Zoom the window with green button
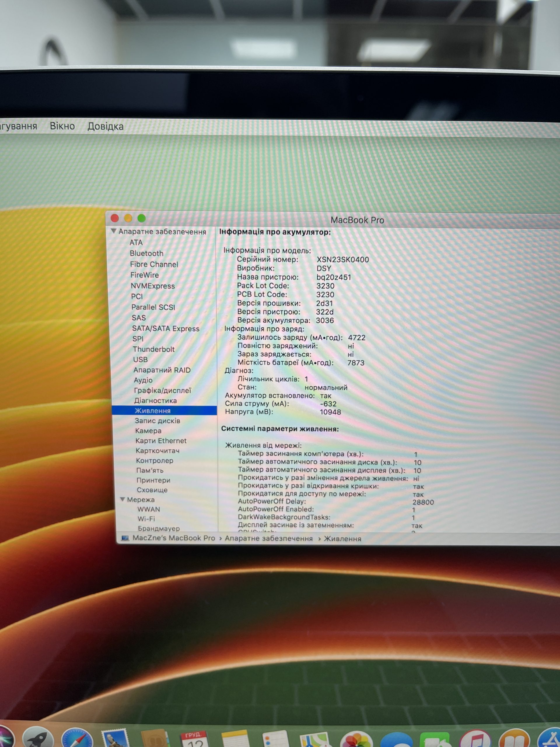This screenshot has height=747, width=560. click(x=141, y=218)
